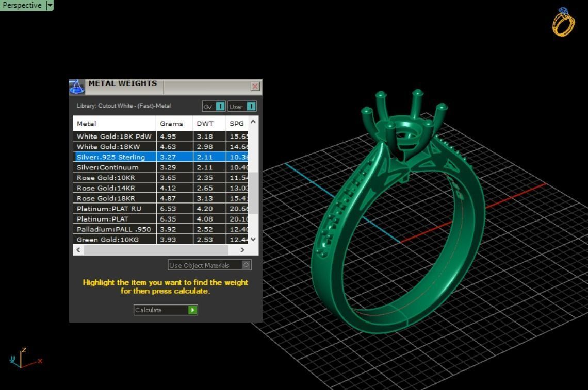Select the Platinum:PLAT row

160,219
